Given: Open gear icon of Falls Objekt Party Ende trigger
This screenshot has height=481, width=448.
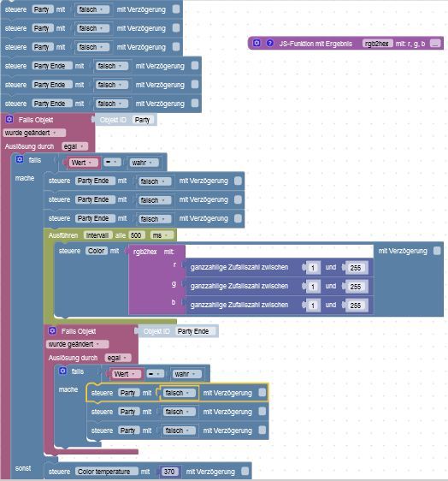Looking at the screenshot, I should [52, 330].
